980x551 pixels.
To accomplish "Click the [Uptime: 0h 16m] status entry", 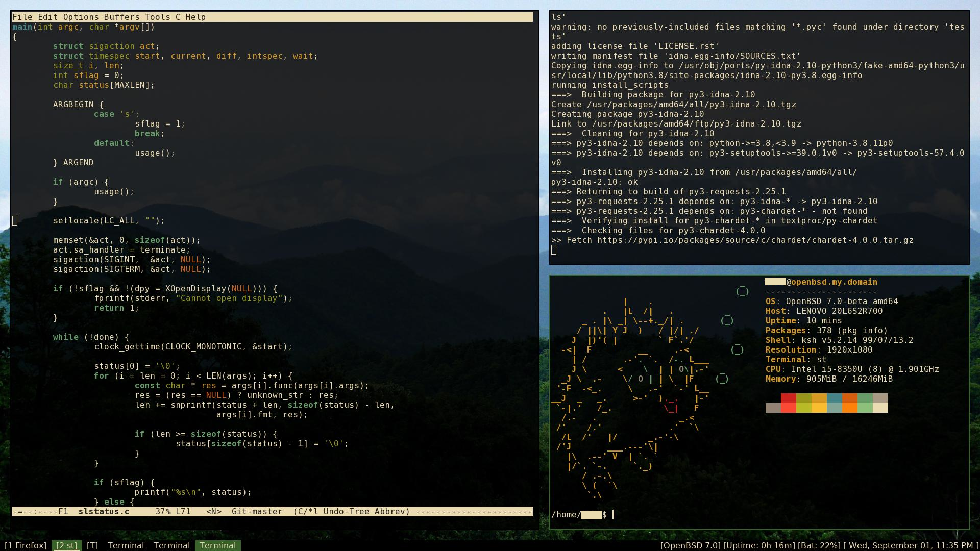I will point(760,545).
